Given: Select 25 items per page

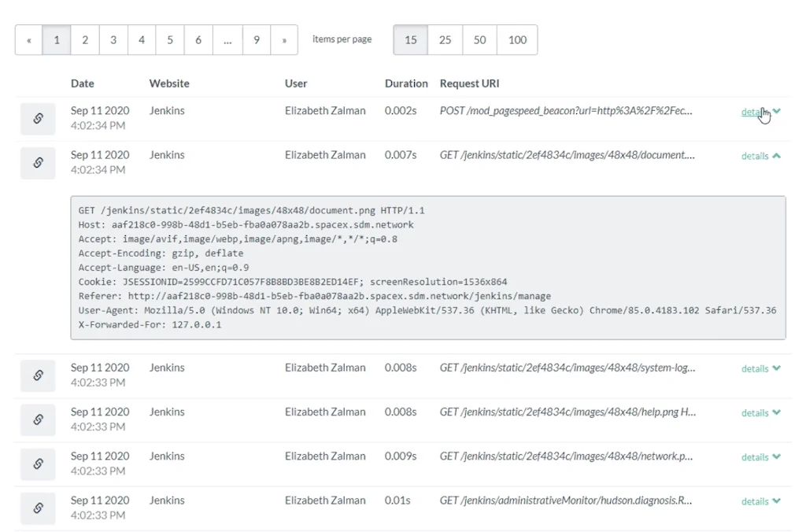Looking at the screenshot, I should tap(445, 39).
